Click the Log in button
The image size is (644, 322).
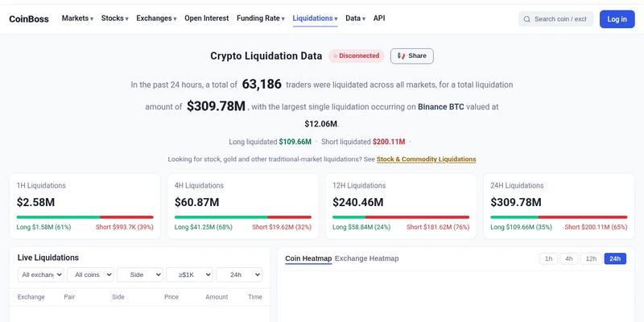point(617,19)
